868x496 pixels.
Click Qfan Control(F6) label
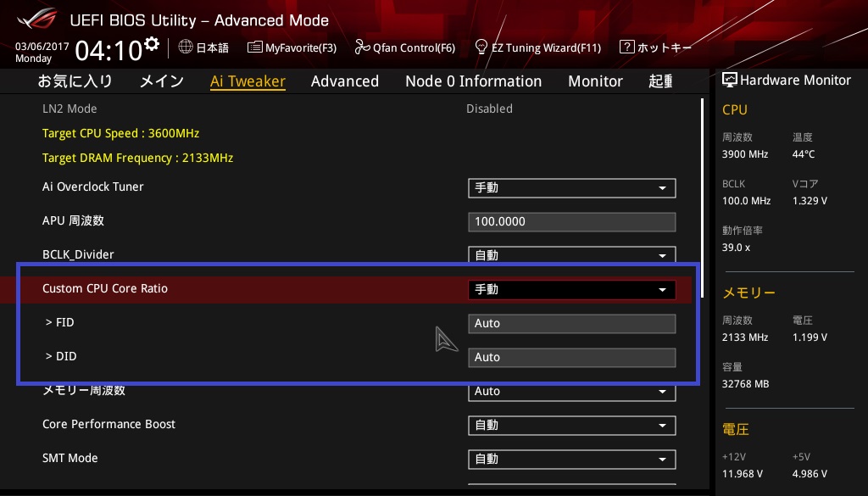[414, 47]
